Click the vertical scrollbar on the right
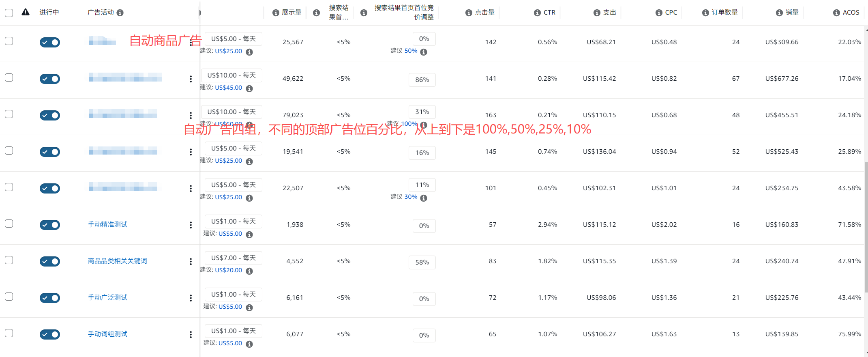 click(x=866, y=227)
